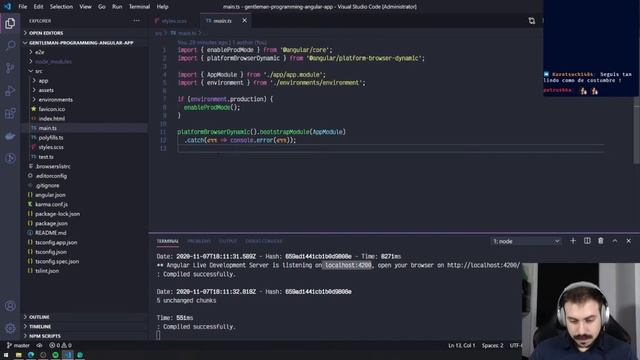This screenshot has height=360, width=640.
Task: Open Source Control view in activity bar
Action: point(10,68)
